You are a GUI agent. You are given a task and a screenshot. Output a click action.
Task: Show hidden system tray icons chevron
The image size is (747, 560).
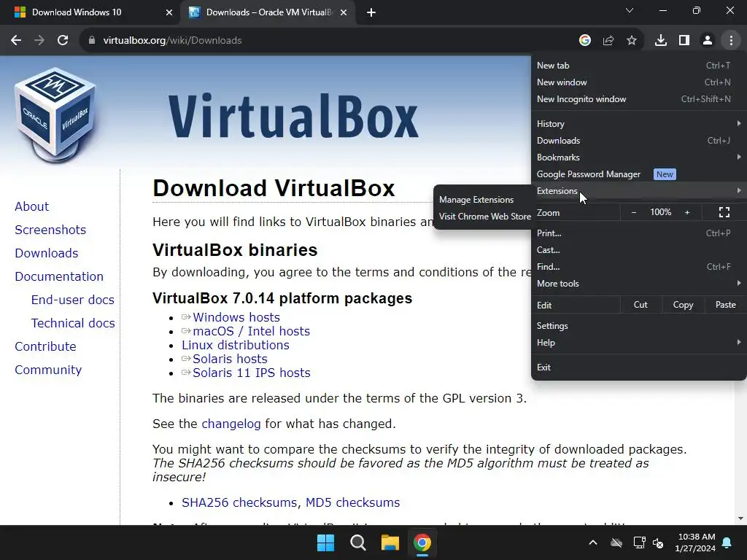[x=592, y=542]
